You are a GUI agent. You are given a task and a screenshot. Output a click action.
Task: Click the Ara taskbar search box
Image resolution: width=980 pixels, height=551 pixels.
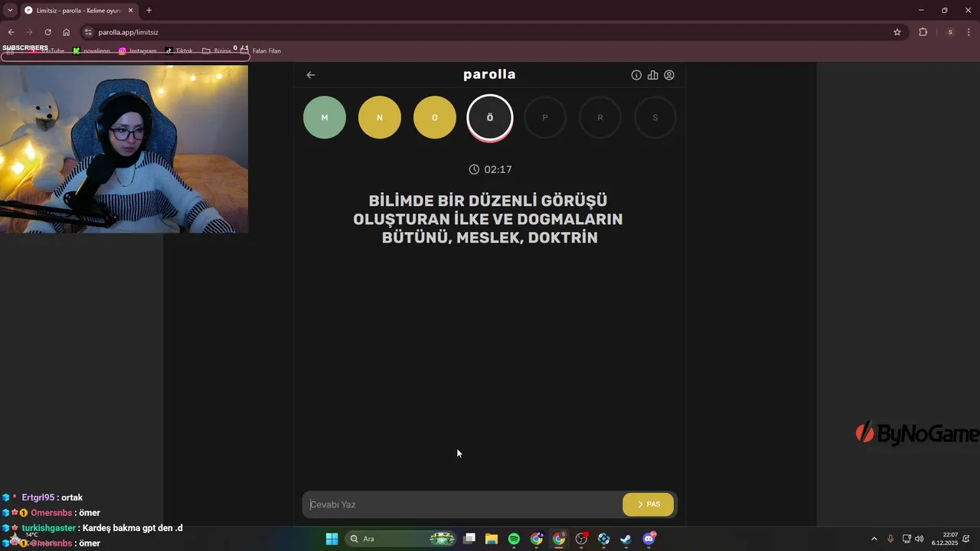[x=401, y=539]
